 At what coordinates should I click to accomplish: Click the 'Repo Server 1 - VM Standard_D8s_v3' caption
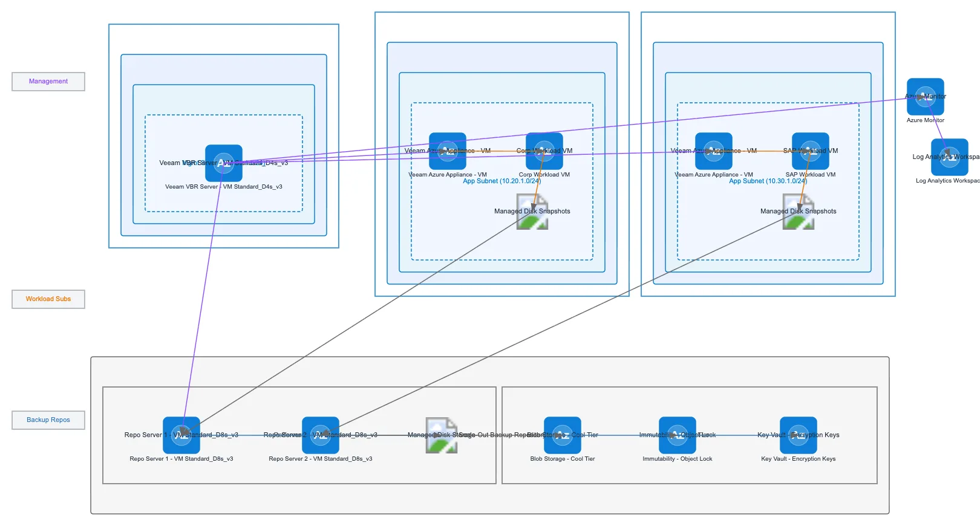(x=181, y=459)
